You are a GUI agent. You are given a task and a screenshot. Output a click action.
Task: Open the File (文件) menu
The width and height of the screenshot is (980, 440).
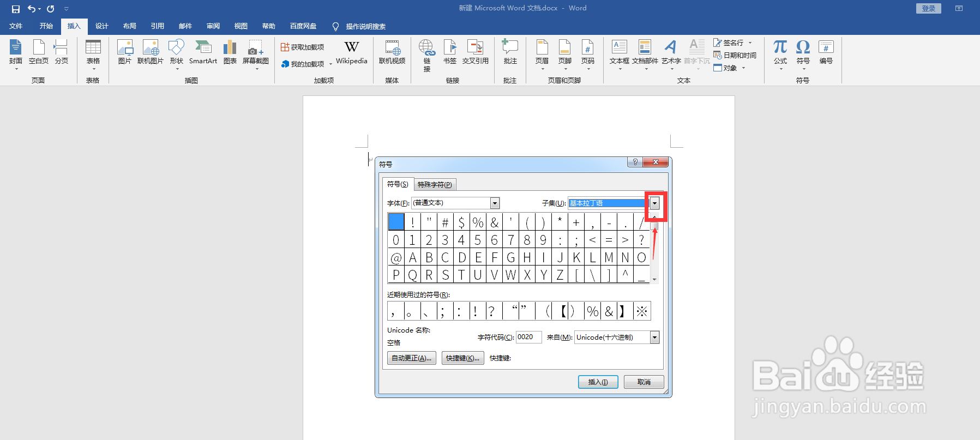(x=16, y=26)
